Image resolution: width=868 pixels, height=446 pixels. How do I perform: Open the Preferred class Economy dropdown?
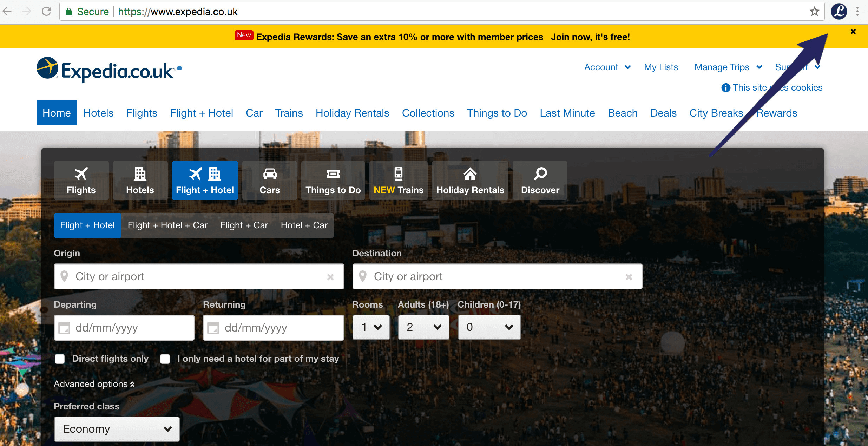(117, 429)
